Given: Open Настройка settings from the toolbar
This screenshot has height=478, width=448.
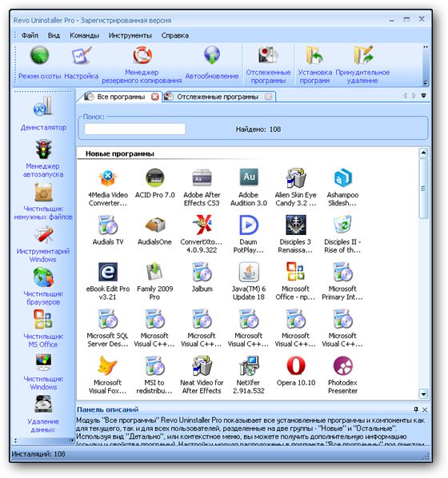Looking at the screenshot, I should click(81, 62).
